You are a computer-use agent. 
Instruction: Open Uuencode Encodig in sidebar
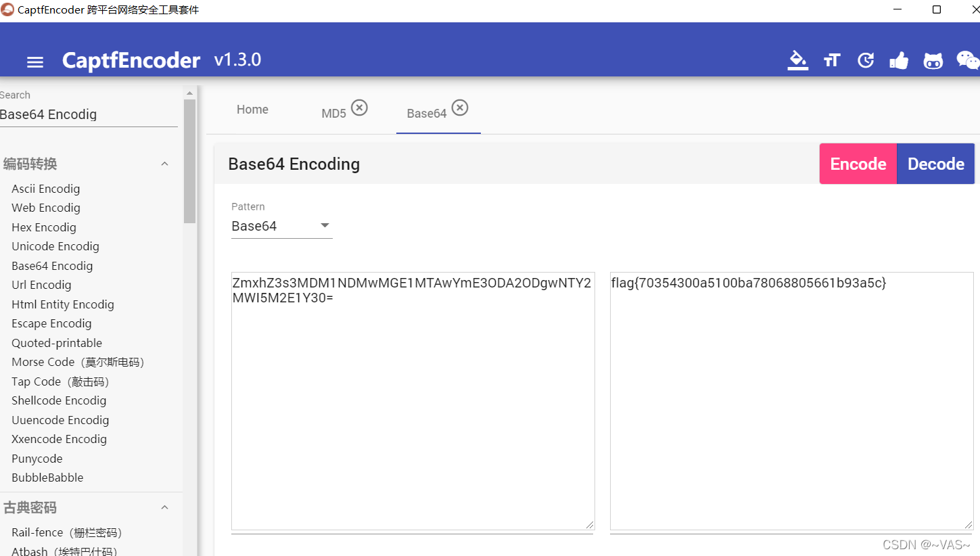tap(60, 420)
